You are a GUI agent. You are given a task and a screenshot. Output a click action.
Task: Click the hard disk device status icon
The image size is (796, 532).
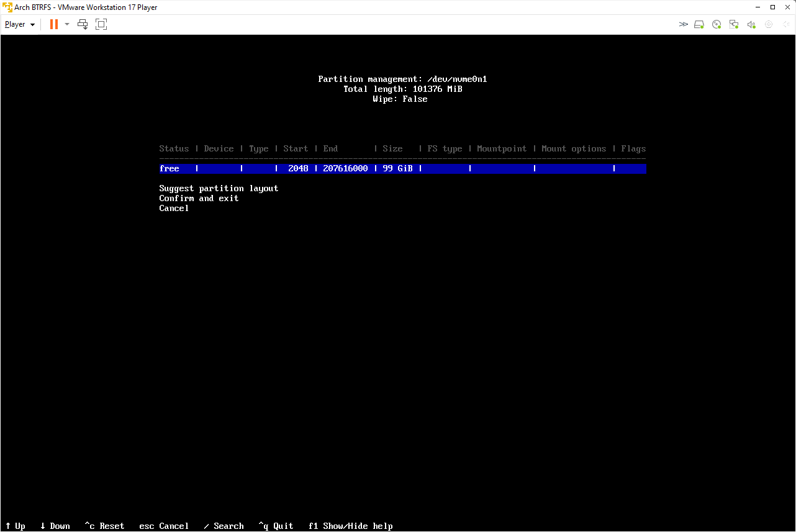pyautogui.click(x=699, y=24)
